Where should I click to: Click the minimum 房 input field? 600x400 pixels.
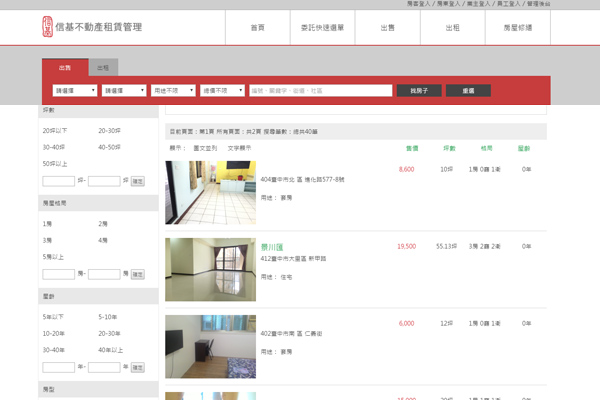pyautogui.click(x=59, y=274)
